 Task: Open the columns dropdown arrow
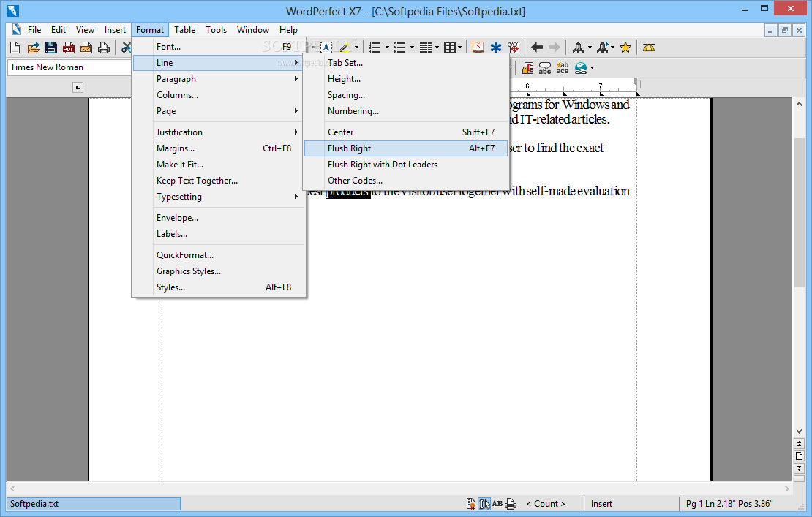tap(437, 48)
